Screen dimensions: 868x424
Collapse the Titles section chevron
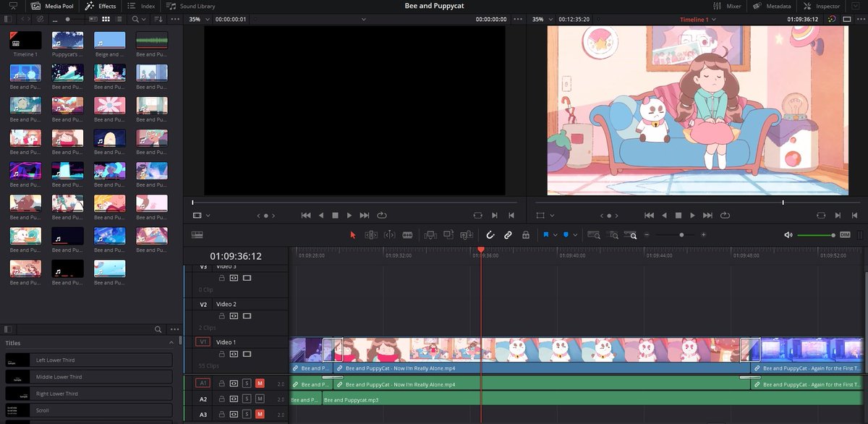(171, 343)
